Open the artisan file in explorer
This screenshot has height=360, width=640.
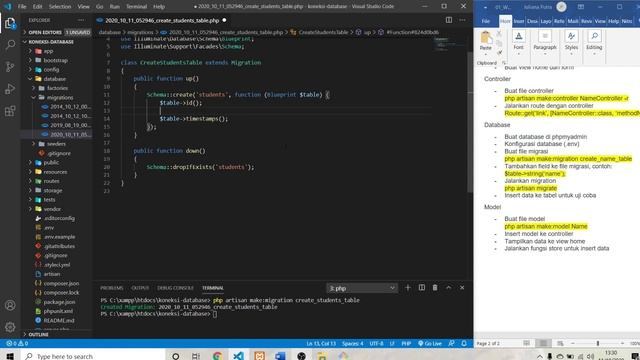click(x=52, y=274)
